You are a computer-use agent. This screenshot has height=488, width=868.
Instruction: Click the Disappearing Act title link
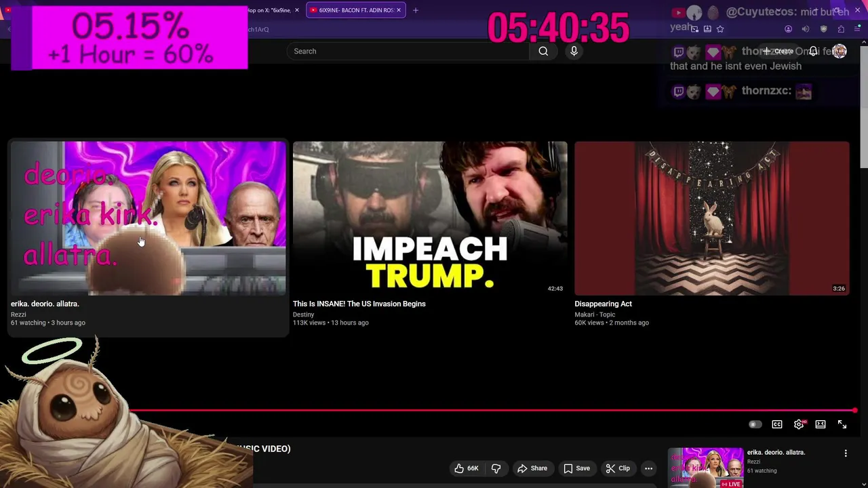603,304
